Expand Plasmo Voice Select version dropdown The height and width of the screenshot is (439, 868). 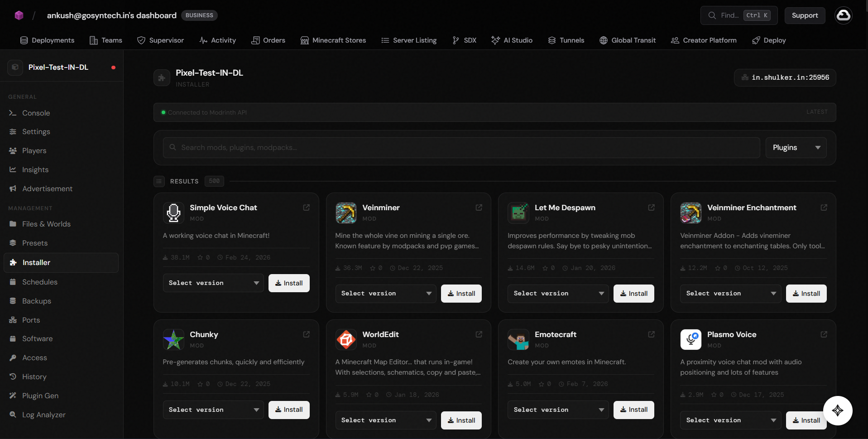(731, 420)
